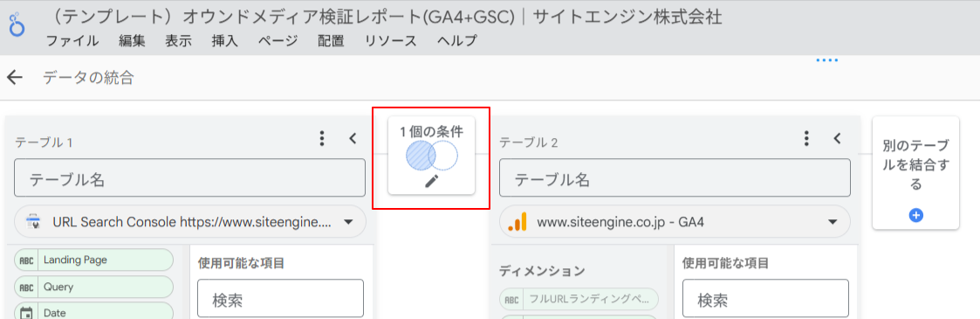Open the www.siteengine.co.jp GA4 source dropdown

pos(675,221)
